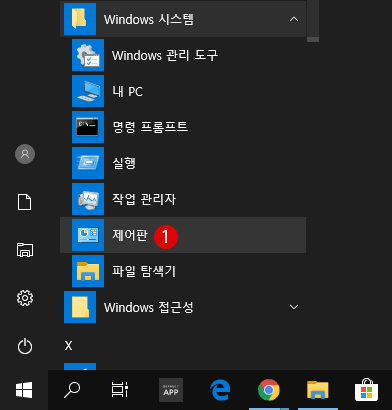Open Microsoft Store on taskbar

[366, 390]
